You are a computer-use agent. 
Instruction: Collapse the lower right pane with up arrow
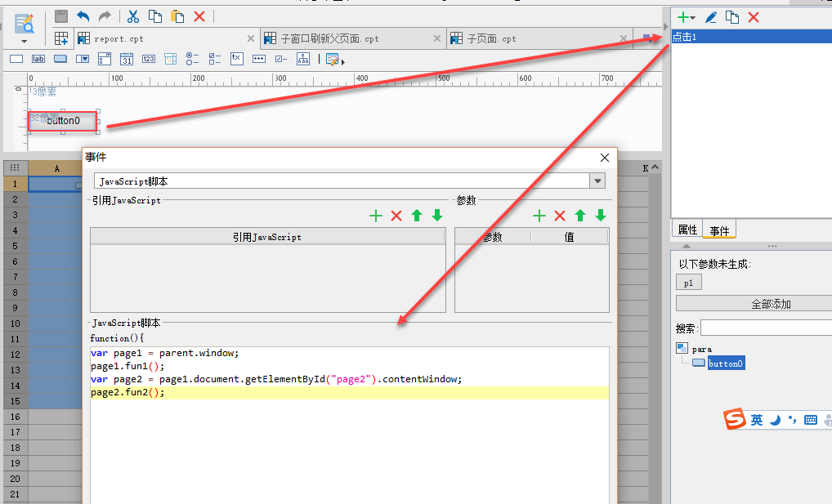[686, 246]
